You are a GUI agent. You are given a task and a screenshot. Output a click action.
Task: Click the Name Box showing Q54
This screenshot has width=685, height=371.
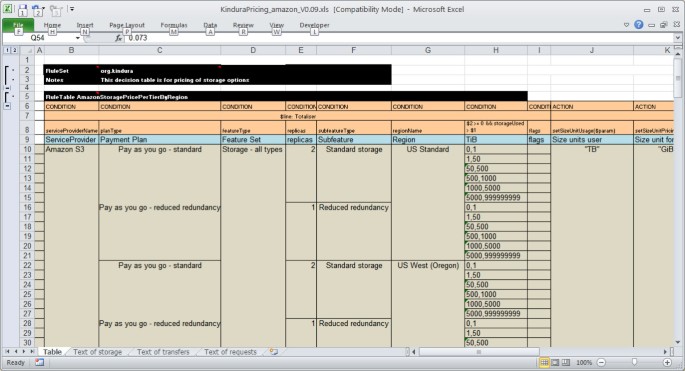[38, 38]
